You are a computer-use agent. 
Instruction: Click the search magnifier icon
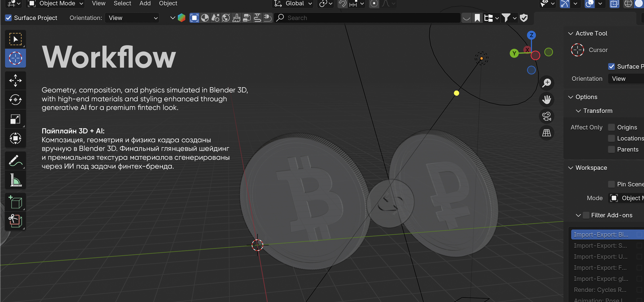click(x=280, y=18)
